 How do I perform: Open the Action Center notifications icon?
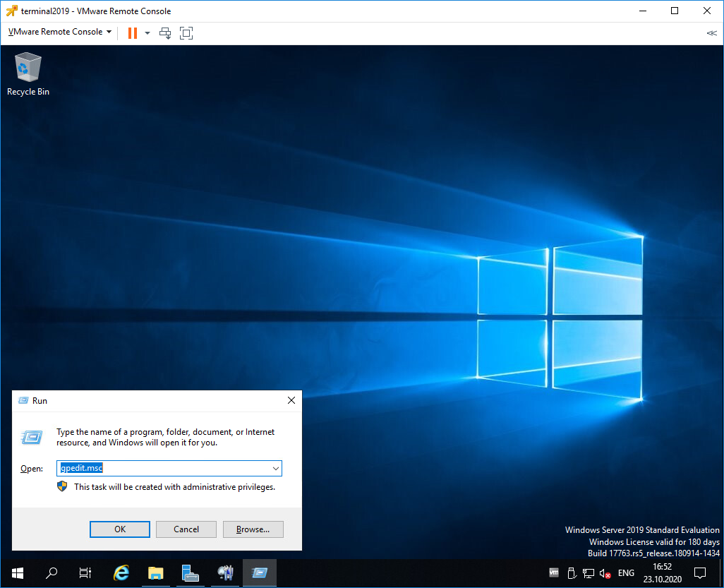click(700, 573)
